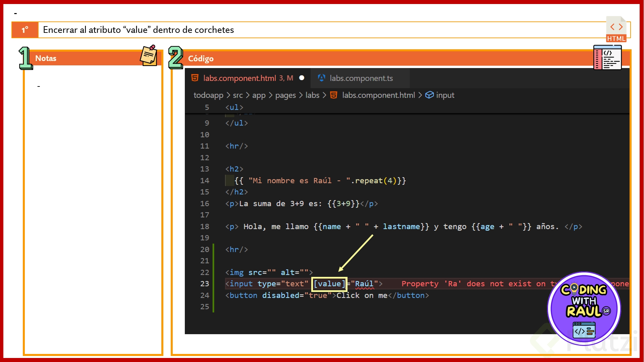Click the Coding With Raúl circular logo
Viewport: 644px width, 362px height.
[584, 308]
